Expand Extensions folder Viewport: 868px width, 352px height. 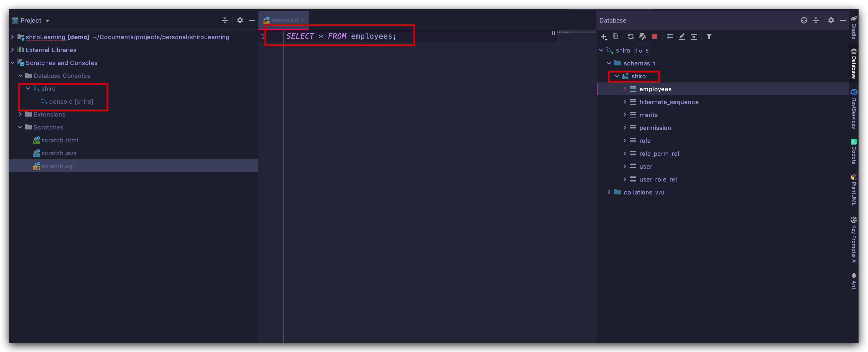click(x=20, y=114)
